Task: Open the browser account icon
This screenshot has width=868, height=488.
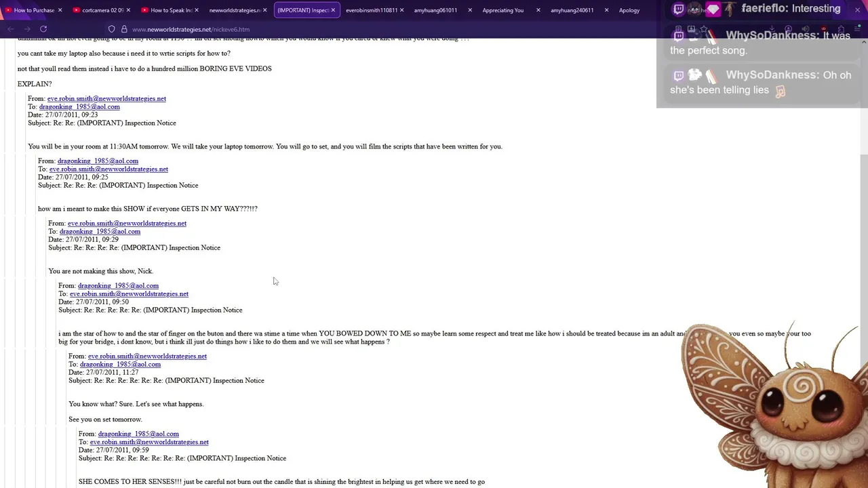Action: [x=789, y=29]
